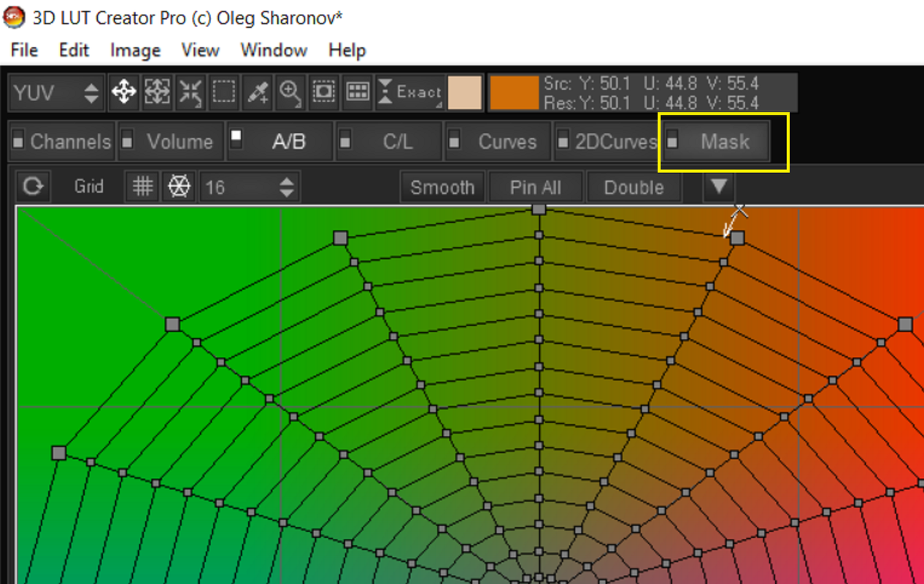Image resolution: width=924 pixels, height=584 pixels.
Task: Click the Pin All button
Action: 535,187
